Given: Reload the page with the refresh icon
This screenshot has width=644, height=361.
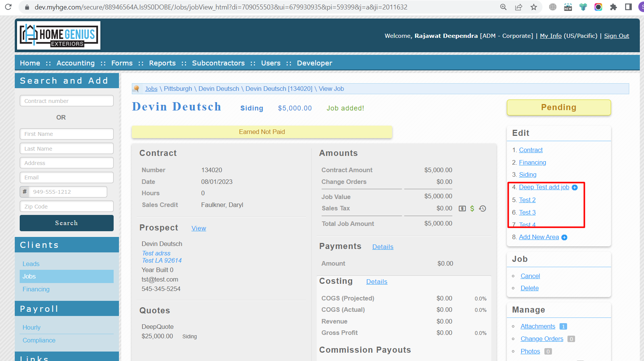Looking at the screenshot, I should tap(8, 7).
